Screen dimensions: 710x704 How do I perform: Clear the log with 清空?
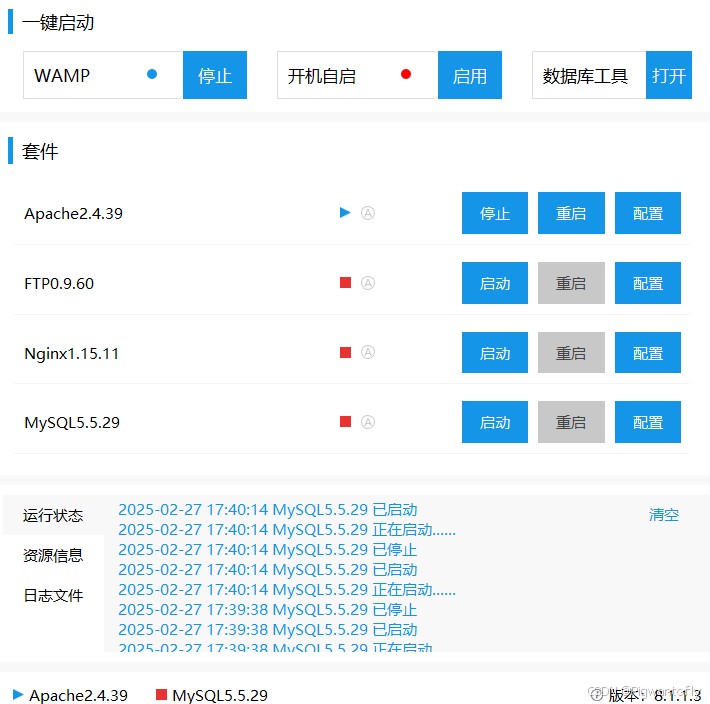pyautogui.click(x=663, y=515)
